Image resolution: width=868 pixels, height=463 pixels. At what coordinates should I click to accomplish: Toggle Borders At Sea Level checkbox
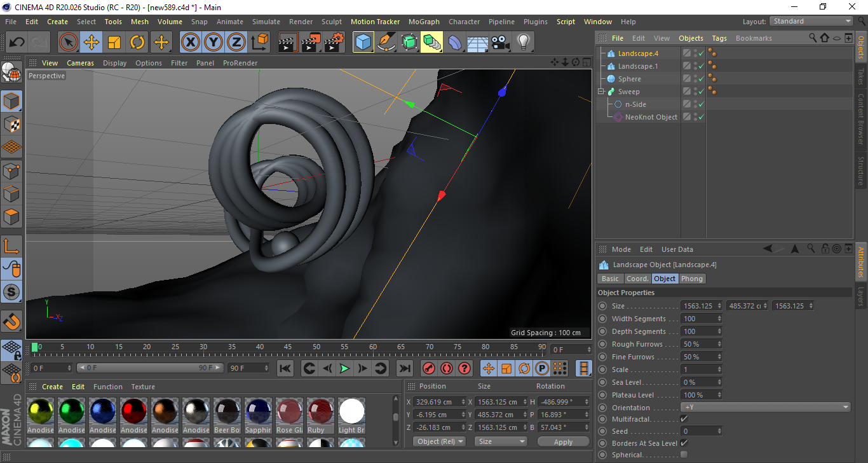684,443
